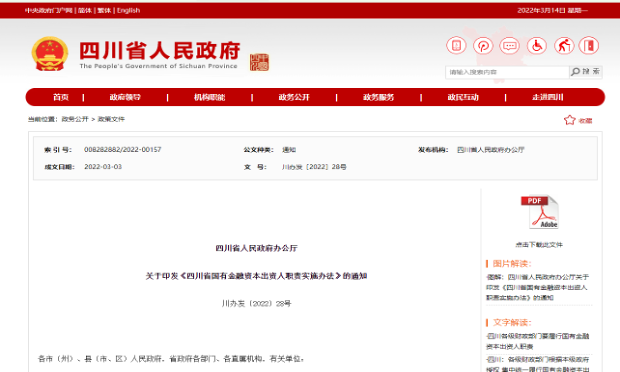Click the star favorite icon
The image size is (620, 372).
[569, 120]
